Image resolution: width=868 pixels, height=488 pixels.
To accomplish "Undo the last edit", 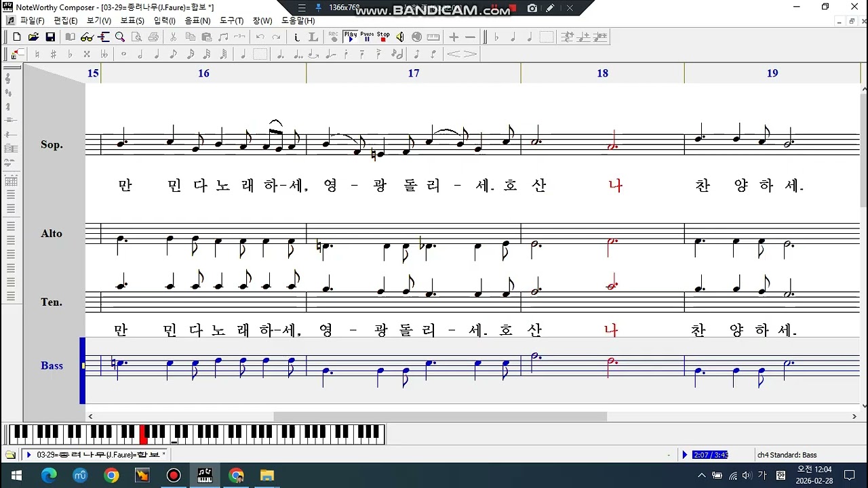I will pyautogui.click(x=260, y=37).
